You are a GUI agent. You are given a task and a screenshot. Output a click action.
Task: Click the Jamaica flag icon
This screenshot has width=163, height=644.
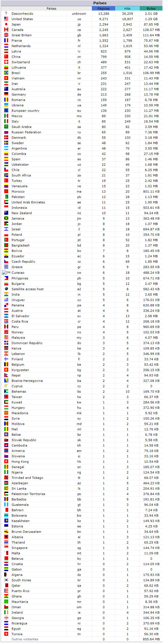[x=6, y=218]
